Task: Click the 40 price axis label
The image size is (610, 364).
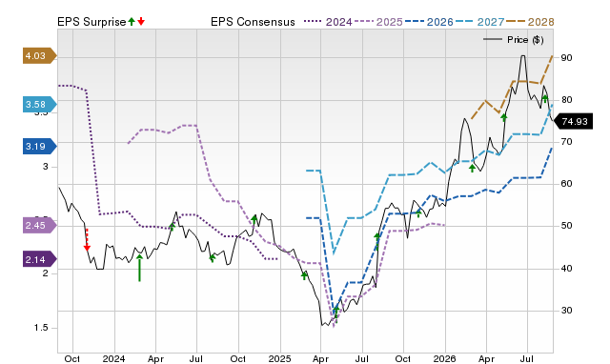Action: click(566, 269)
